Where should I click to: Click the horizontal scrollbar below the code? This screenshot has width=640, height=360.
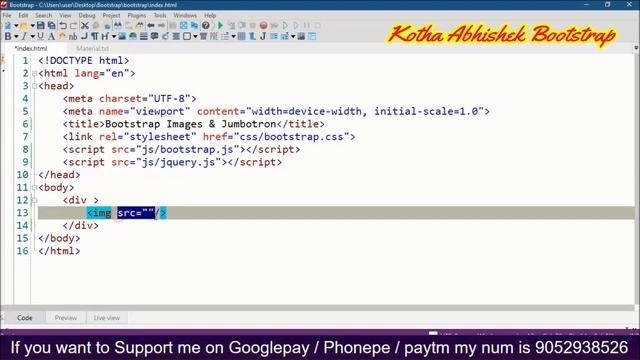point(318,308)
